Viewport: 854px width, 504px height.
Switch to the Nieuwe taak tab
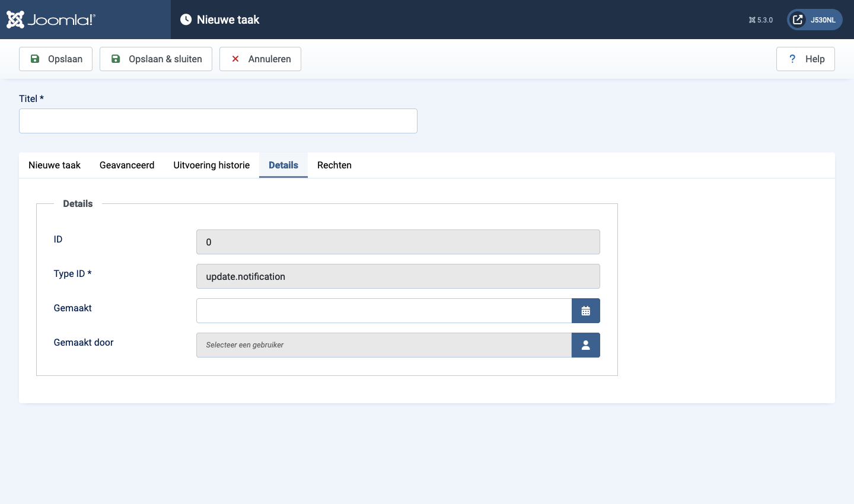(x=55, y=165)
